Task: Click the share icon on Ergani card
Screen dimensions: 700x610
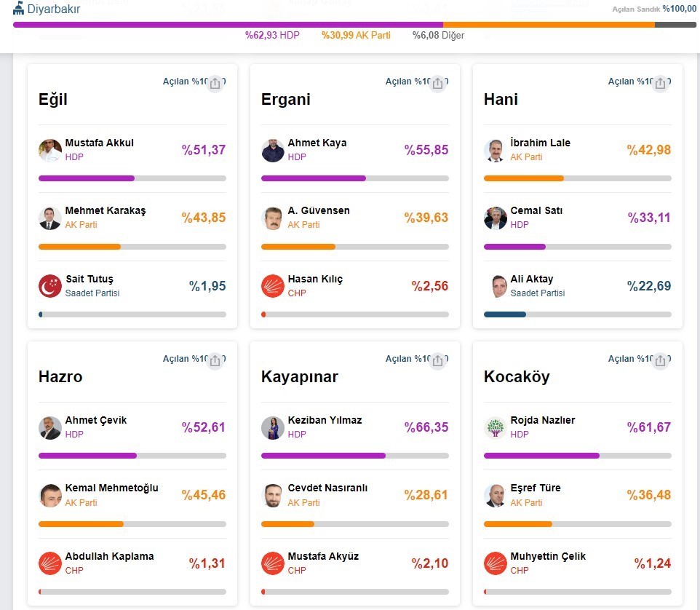Action: coord(437,84)
